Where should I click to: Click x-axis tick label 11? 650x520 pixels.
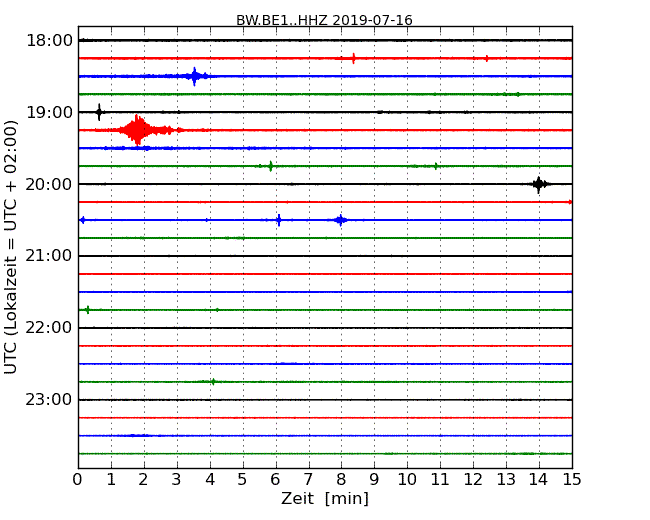click(440, 480)
